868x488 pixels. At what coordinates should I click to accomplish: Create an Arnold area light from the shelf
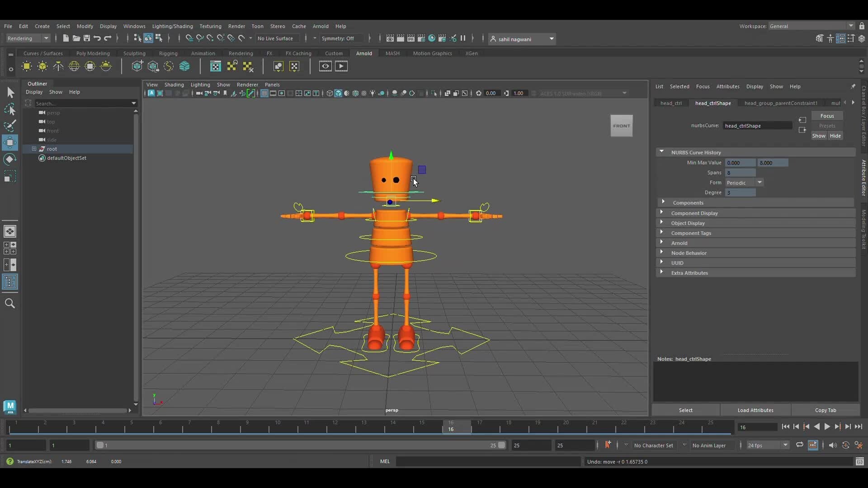click(26, 66)
